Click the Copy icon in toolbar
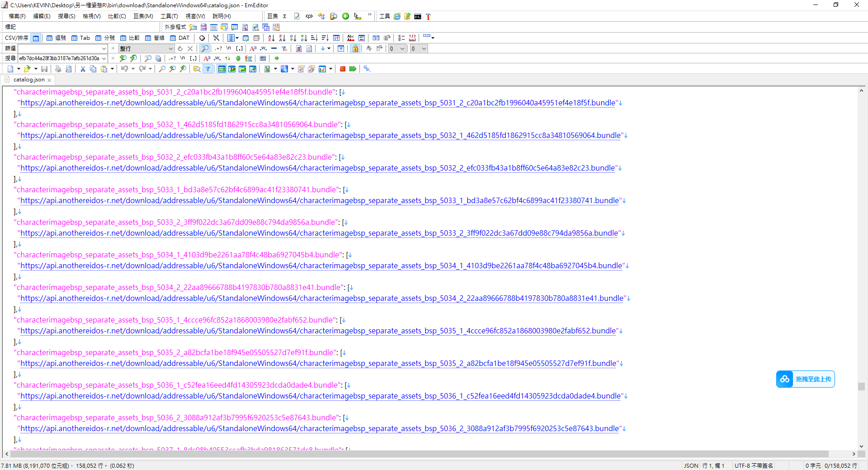This screenshot has height=470, width=868. coord(93,69)
